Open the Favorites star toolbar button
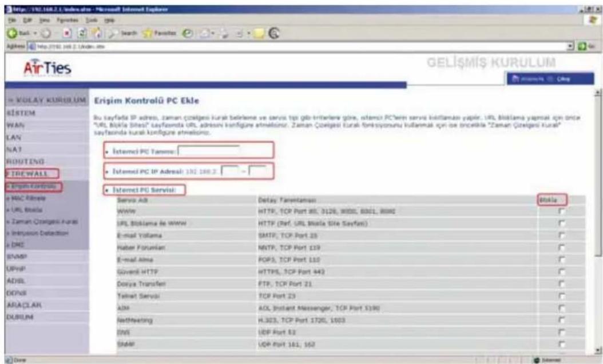 point(159,33)
